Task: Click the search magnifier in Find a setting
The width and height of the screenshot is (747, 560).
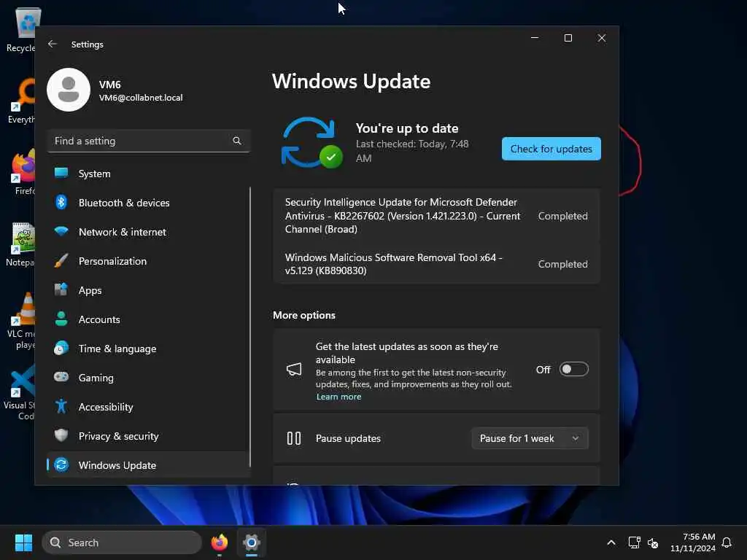Action: [x=237, y=141]
